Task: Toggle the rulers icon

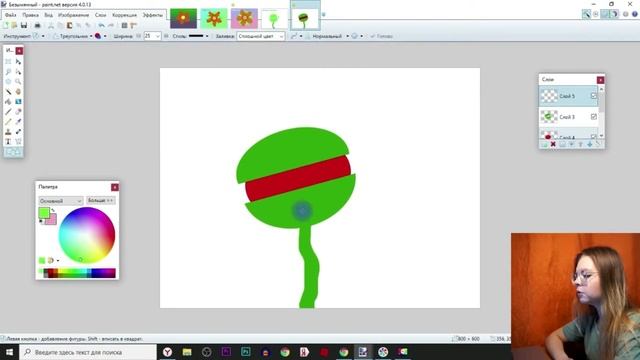Action: pyautogui.click(x=133, y=25)
